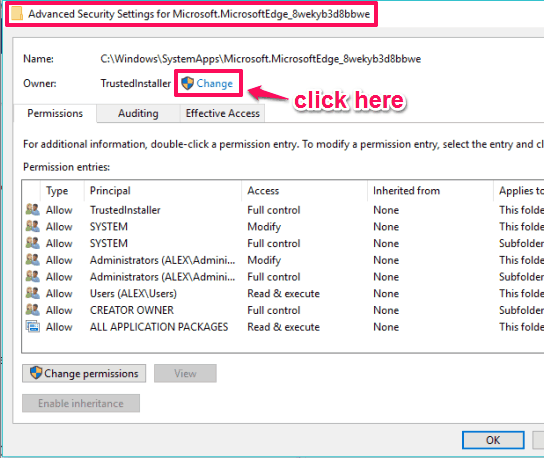The width and height of the screenshot is (544, 458).
Task: Select the ALL APPLICATION PACKAGES entry
Action: click(283, 327)
